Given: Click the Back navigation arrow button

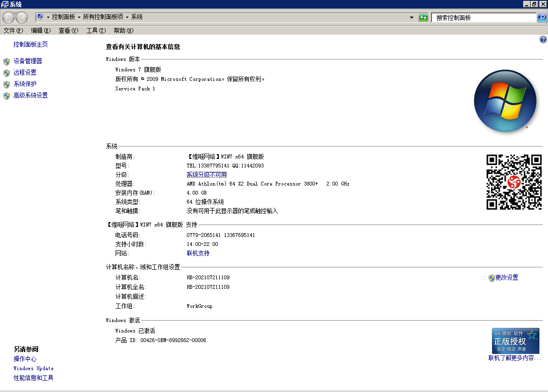Looking at the screenshot, I should pyautogui.click(x=9, y=18).
